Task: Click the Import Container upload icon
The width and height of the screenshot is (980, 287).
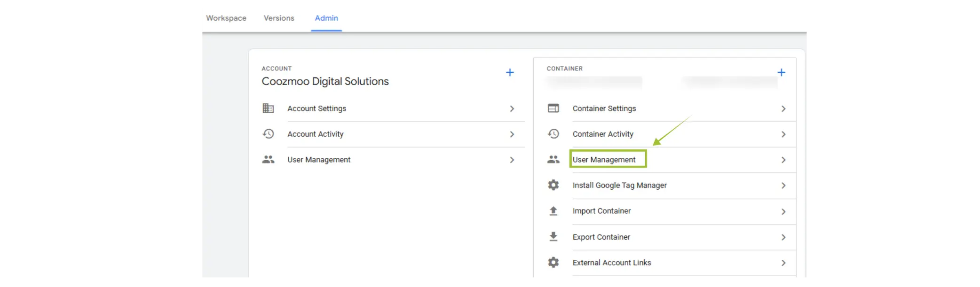Action: [553, 211]
